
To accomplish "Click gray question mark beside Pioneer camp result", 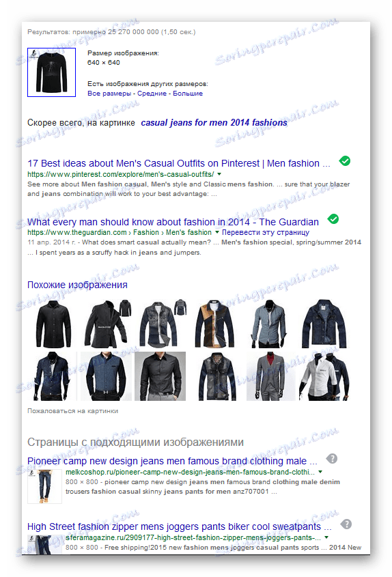I will (x=332, y=459).
